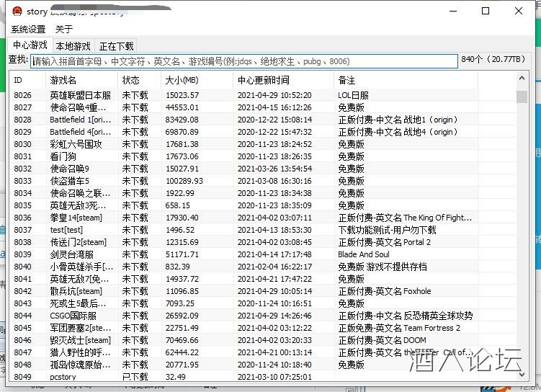Click the 备注 column header
Viewport: 541px width, 392px height.
425,80
